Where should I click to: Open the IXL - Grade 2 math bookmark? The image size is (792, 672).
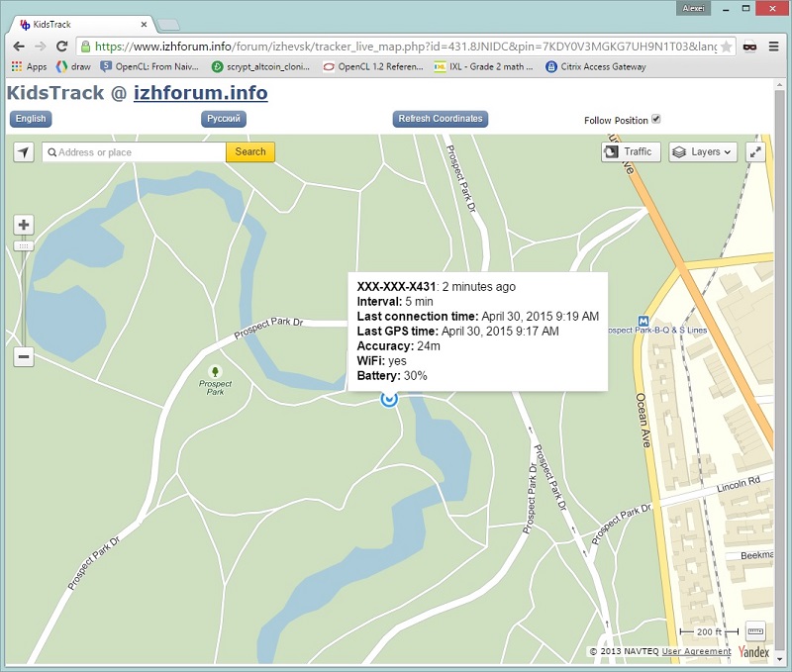pyautogui.click(x=484, y=66)
